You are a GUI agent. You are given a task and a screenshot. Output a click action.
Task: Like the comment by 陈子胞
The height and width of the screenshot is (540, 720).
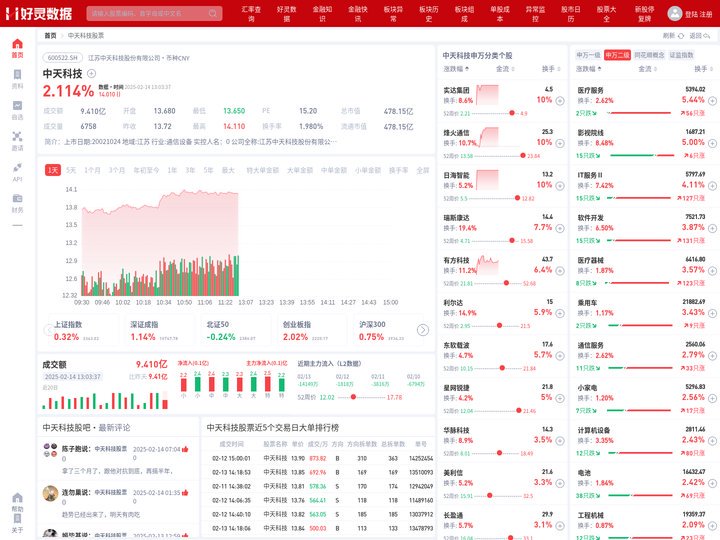tap(185, 449)
